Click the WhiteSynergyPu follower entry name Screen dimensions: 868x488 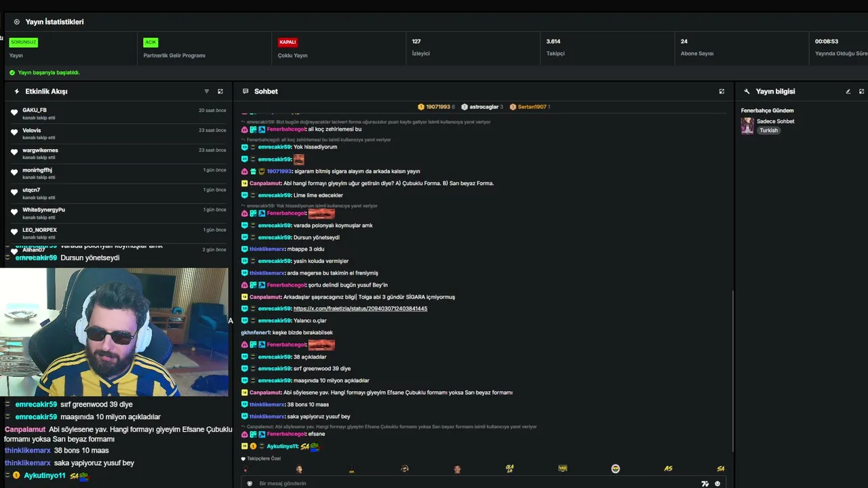(x=43, y=210)
